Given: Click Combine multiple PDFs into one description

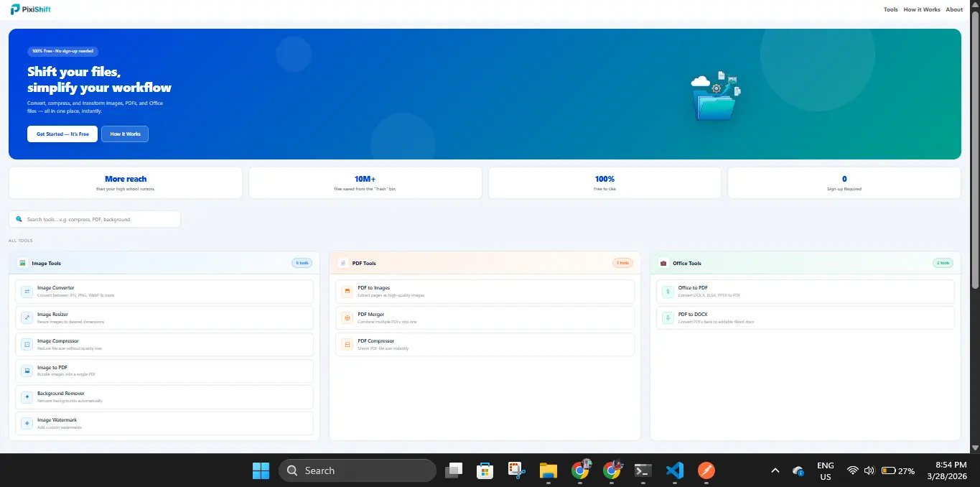Looking at the screenshot, I should [x=387, y=322].
